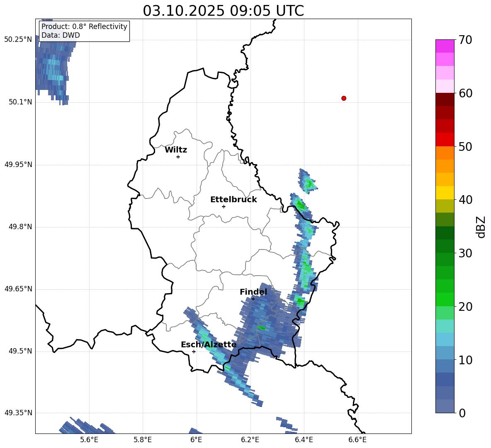Click the red radar site dot
491x448 pixels.
pyautogui.click(x=344, y=98)
